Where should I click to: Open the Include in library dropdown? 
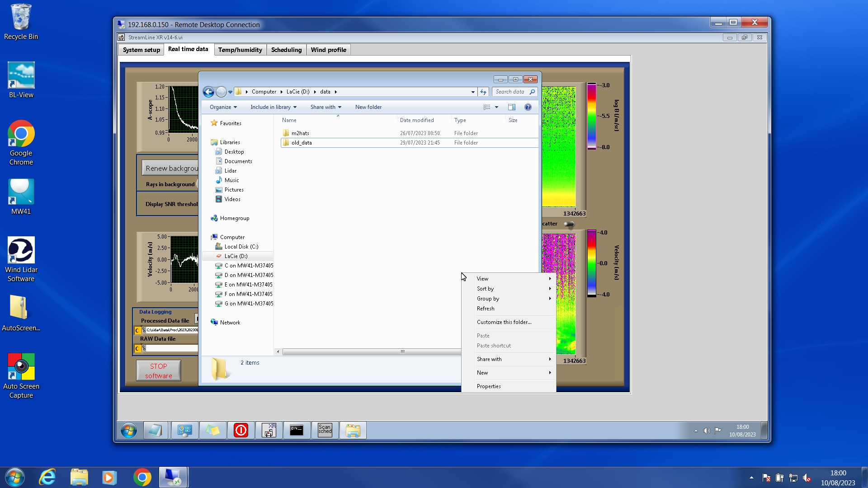(273, 107)
